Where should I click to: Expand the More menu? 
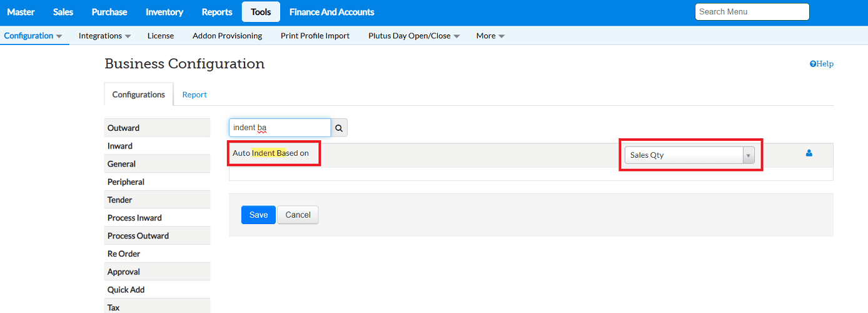tap(490, 36)
